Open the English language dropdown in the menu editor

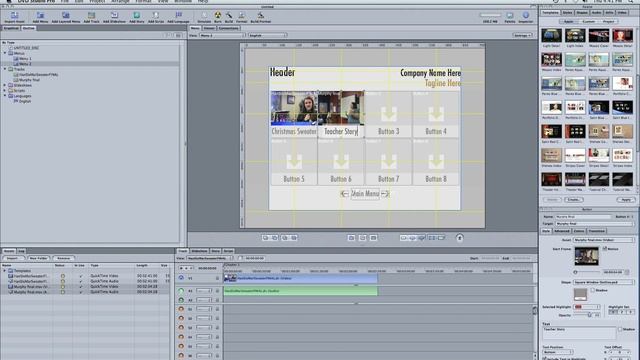point(267,36)
